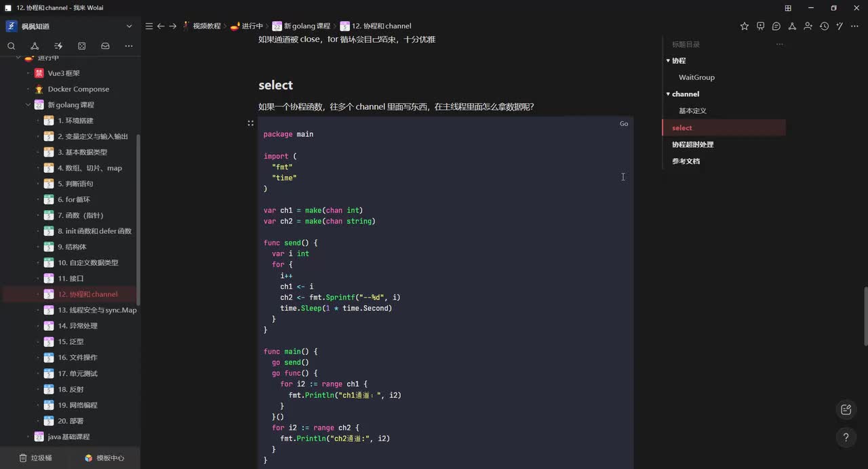
Task: Jump to WaitGroup in the outline
Action: (696, 77)
